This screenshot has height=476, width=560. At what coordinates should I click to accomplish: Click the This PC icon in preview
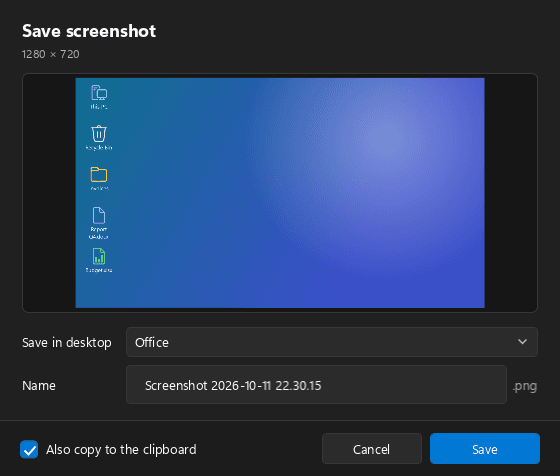coord(99,93)
